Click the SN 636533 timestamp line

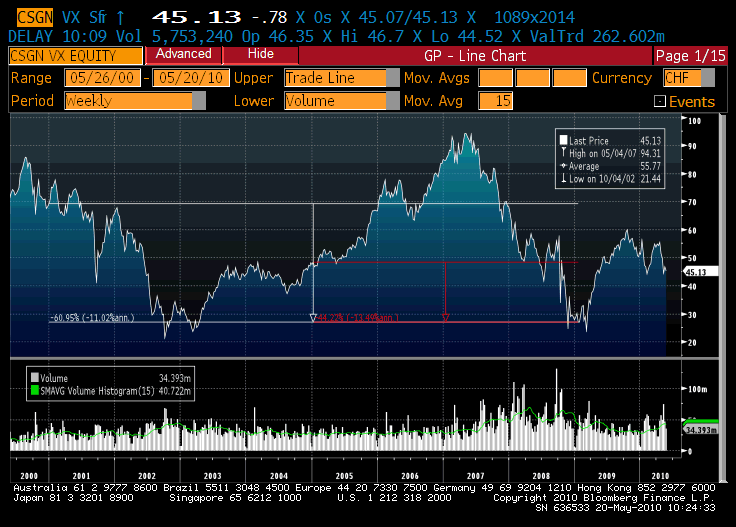tap(625, 508)
